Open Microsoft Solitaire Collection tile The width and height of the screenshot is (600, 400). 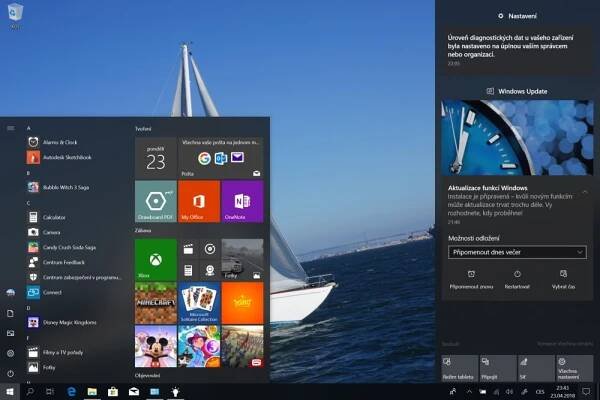pyautogui.click(x=199, y=302)
